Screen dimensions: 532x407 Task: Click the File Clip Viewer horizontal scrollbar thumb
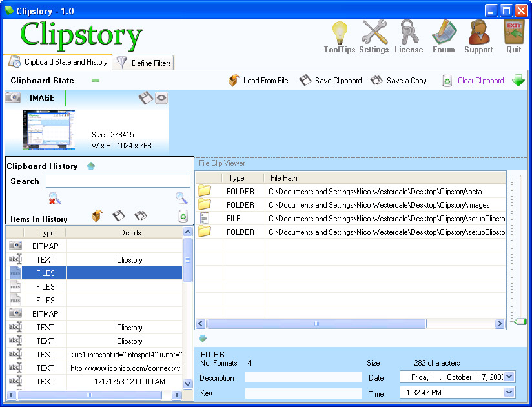click(316, 324)
